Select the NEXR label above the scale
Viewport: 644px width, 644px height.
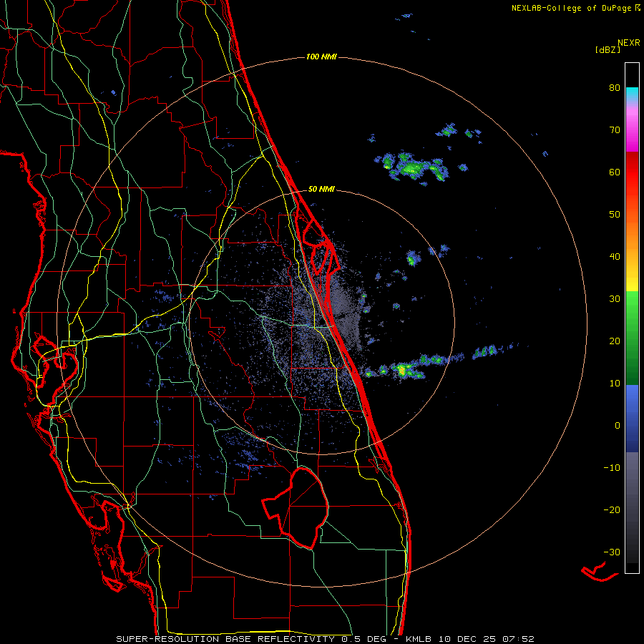pos(629,43)
